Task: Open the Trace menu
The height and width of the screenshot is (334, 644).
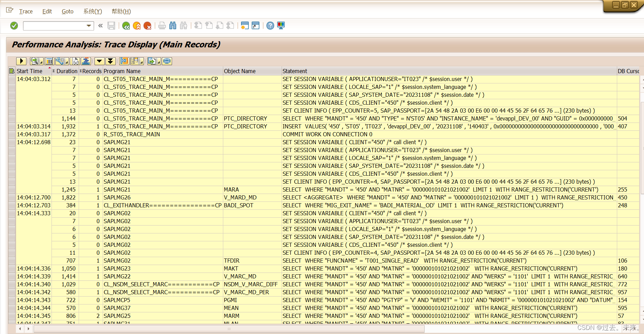Action: [26, 11]
